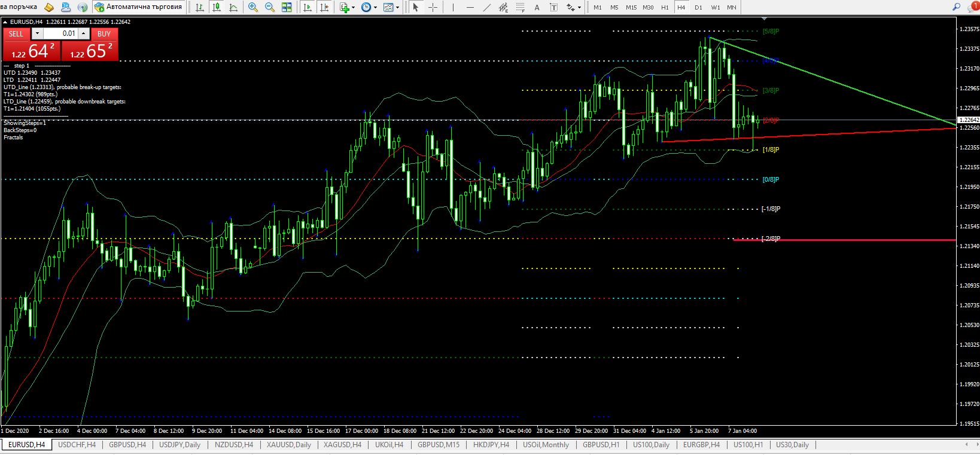Open the XAUUSD,Daily chart tab

pyautogui.click(x=289, y=445)
